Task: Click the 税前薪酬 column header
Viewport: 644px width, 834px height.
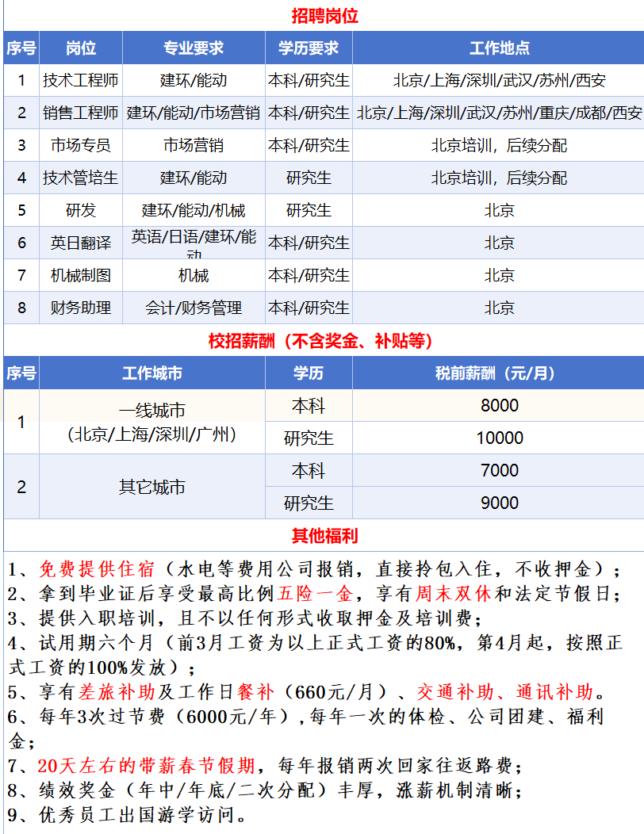Action: coord(499,373)
